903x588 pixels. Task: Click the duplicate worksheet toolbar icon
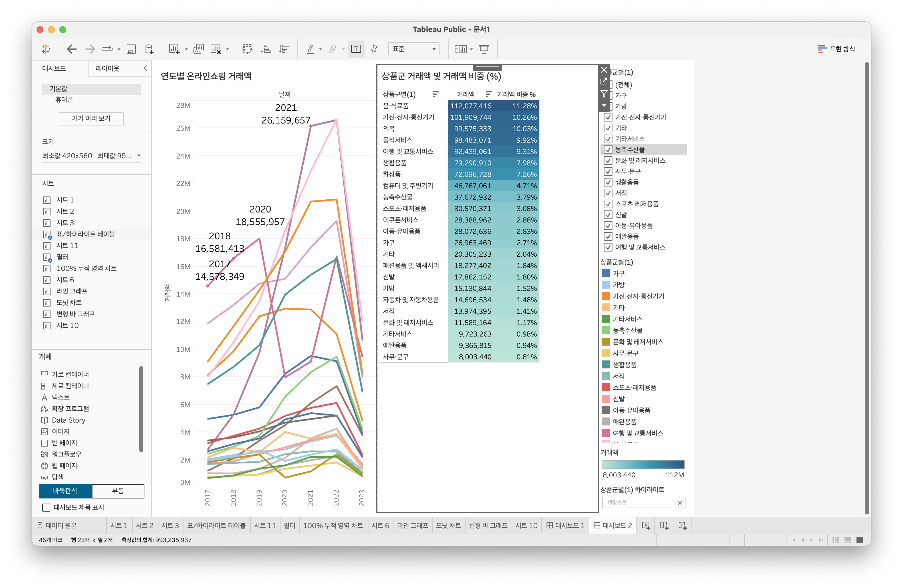pyautogui.click(x=198, y=49)
